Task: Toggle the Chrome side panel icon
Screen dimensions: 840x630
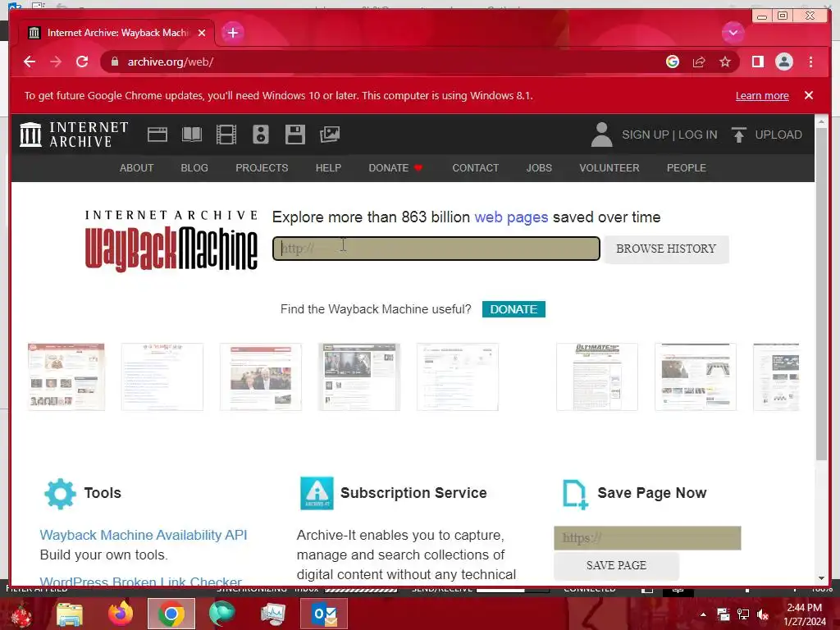Action: click(757, 62)
